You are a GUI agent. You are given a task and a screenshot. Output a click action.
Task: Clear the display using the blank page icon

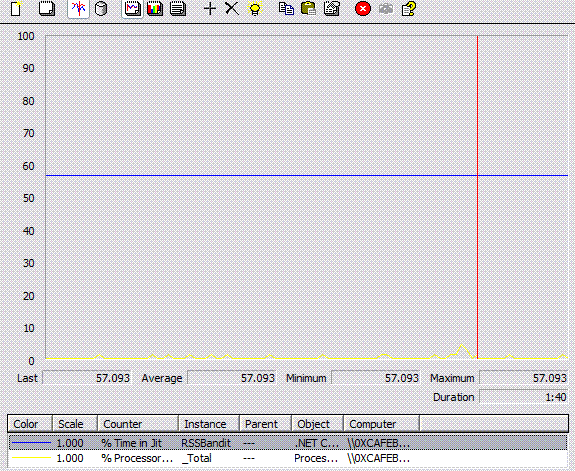tap(47, 9)
